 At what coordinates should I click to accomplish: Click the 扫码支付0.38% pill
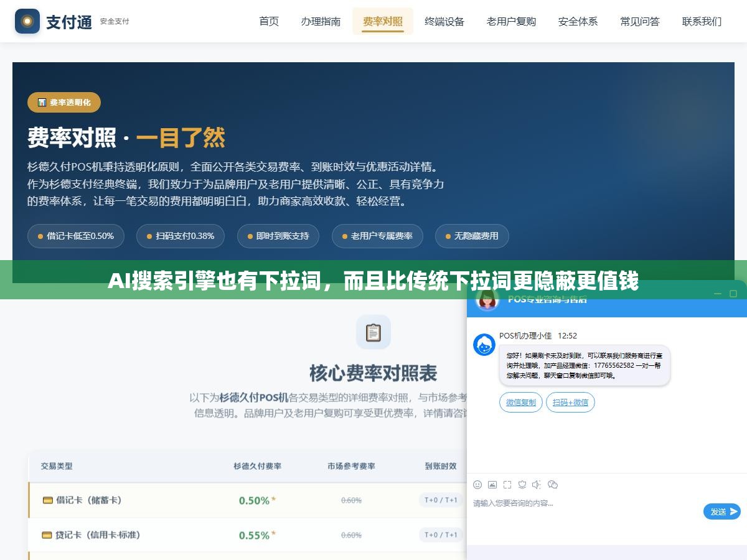click(x=181, y=236)
